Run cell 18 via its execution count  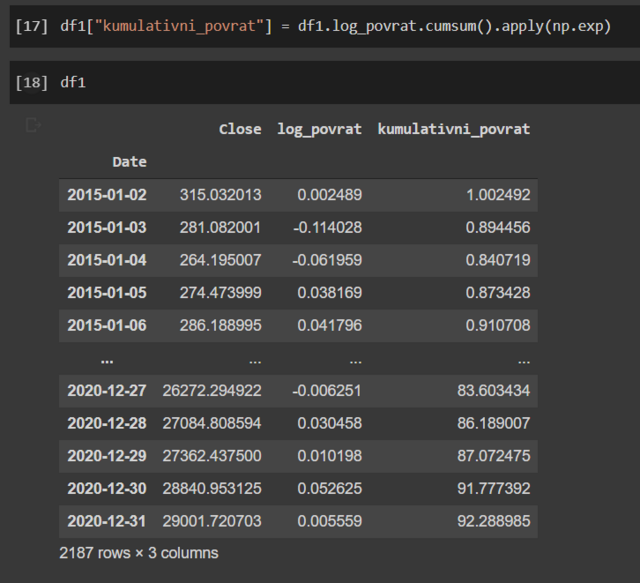[31, 83]
